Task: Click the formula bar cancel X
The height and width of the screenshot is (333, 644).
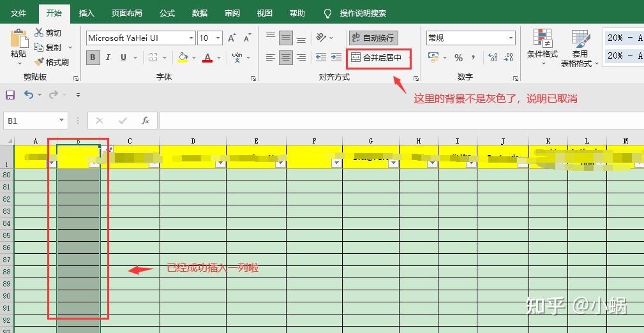Action: tap(100, 121)
